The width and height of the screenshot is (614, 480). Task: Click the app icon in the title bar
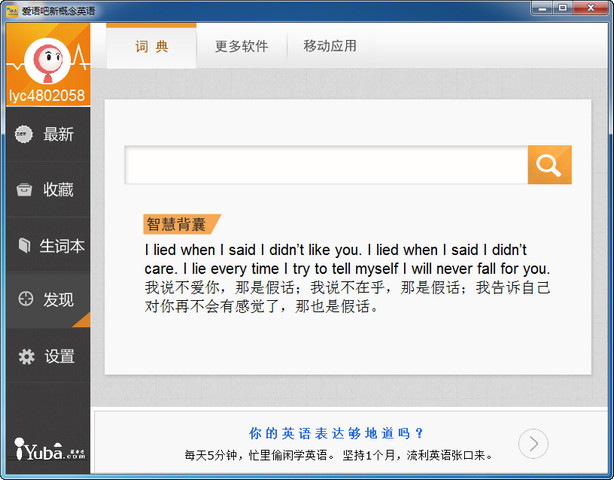coord(12,11)
